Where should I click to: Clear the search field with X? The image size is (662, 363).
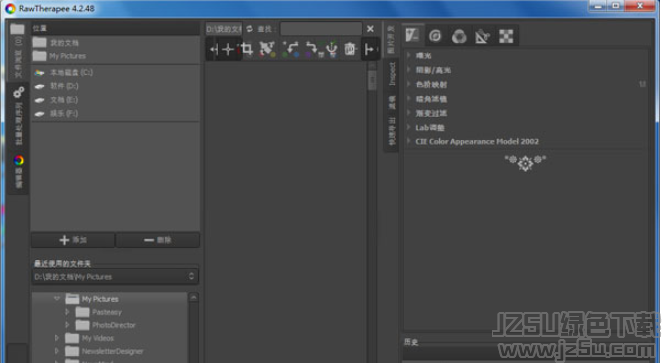tap(370, 29)
